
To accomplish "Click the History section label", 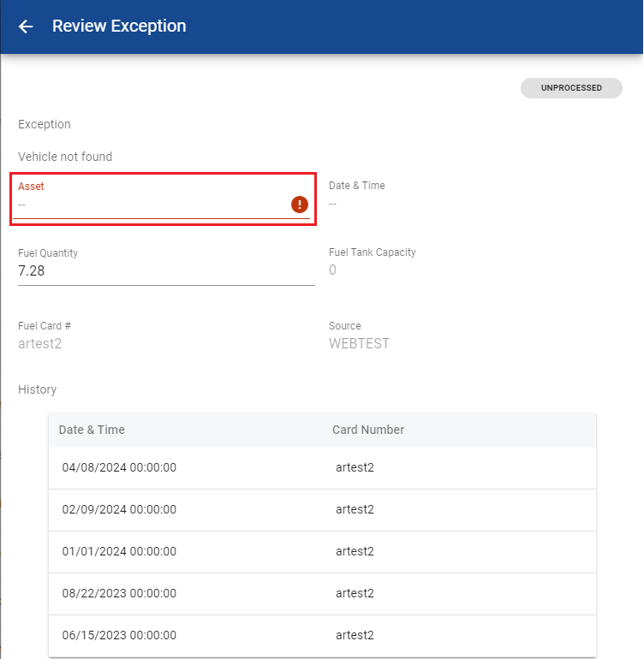I will (x=38, y=389).
